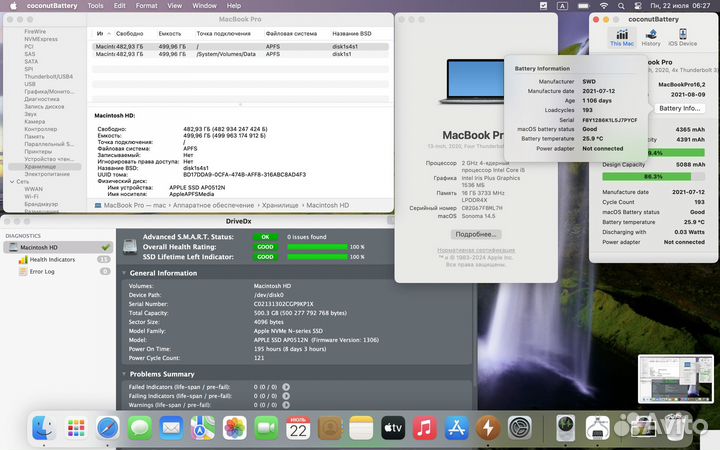Open the iOS Device tab in coconutBattery
720x450 pixels.
tap(682, 37)
